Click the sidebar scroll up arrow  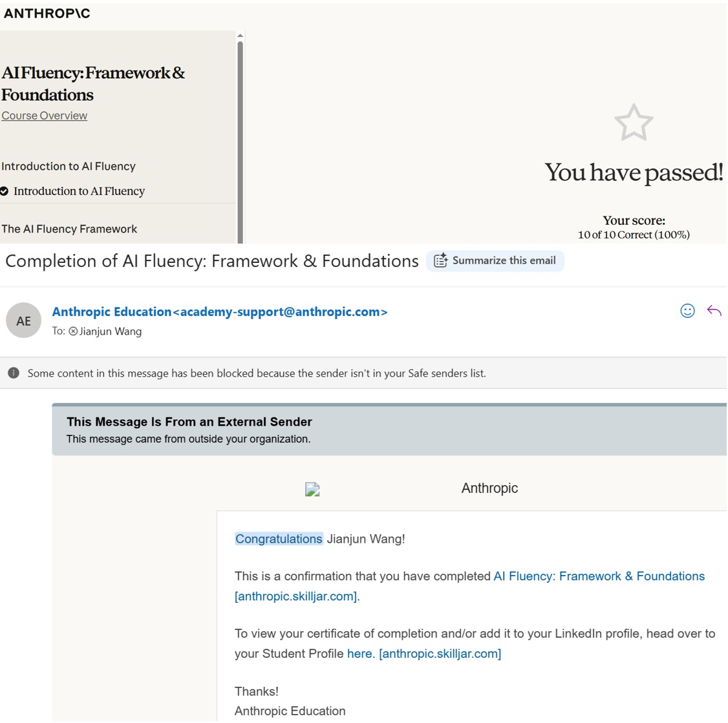click(240, 36)
